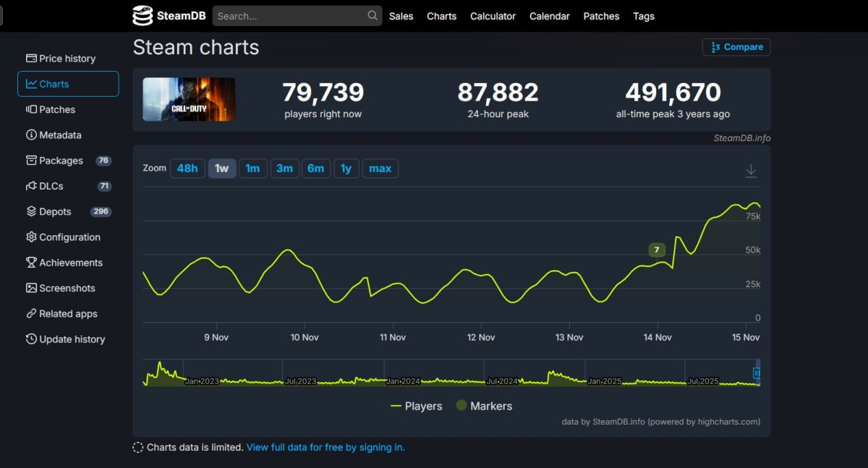The height and width of the screenshot is (468, 868).
Task: Click the Screenshots image icon
Action: [31, 288]
